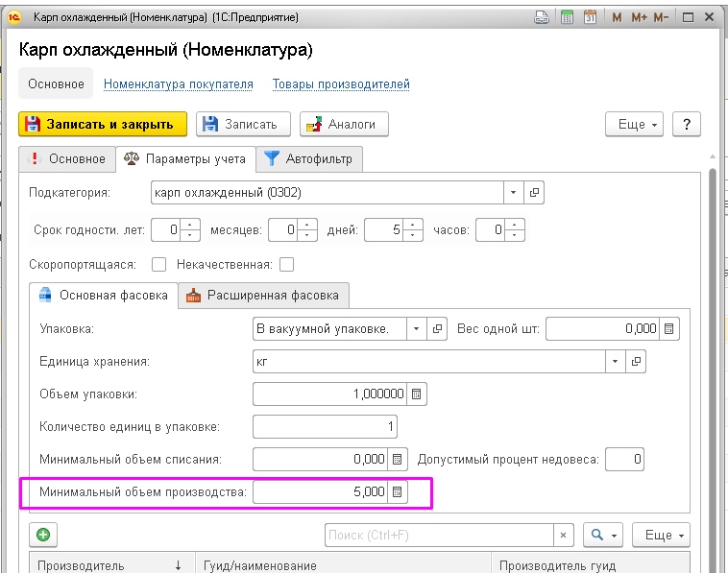Click the M memory button
Image resolution: width=728 pixels, height=573 pixels.
point(617,17)
